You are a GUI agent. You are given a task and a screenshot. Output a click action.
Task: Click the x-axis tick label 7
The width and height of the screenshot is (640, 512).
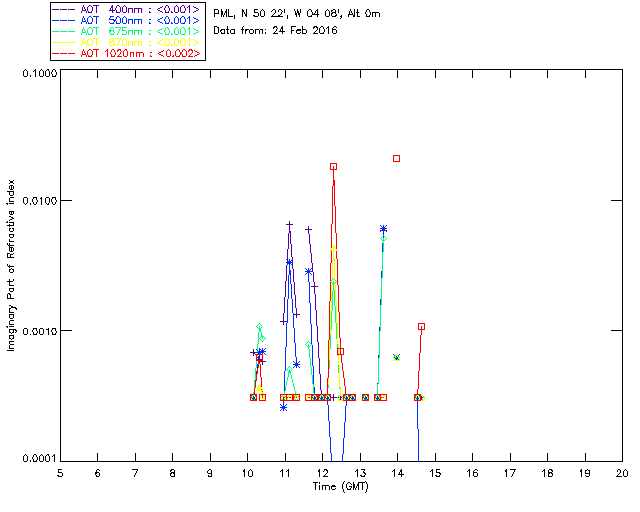point(135,473)
